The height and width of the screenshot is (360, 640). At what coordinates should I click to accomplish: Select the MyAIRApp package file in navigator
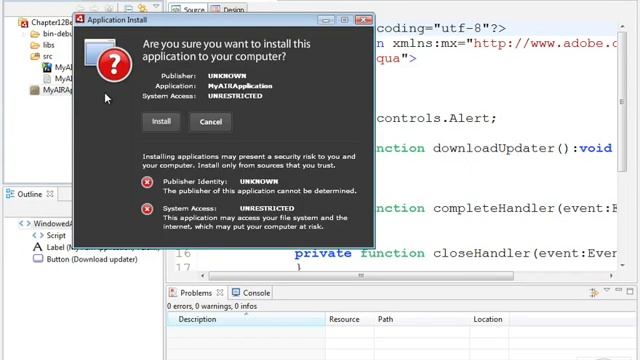pyautogui.click(x=57, y=90)
